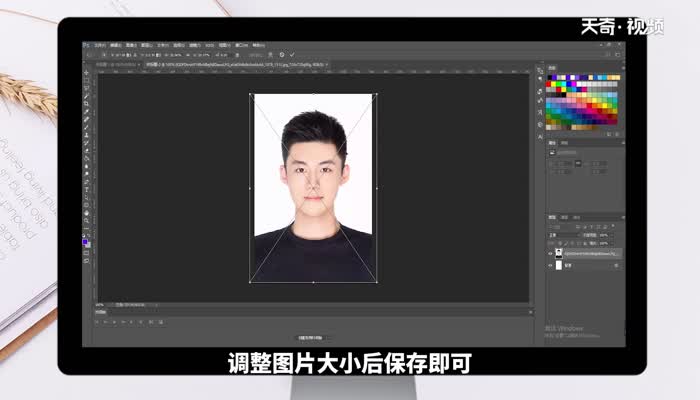Open the 窗口 (Window) menu
Screen dimensions: 700x400
click(242, 45)
